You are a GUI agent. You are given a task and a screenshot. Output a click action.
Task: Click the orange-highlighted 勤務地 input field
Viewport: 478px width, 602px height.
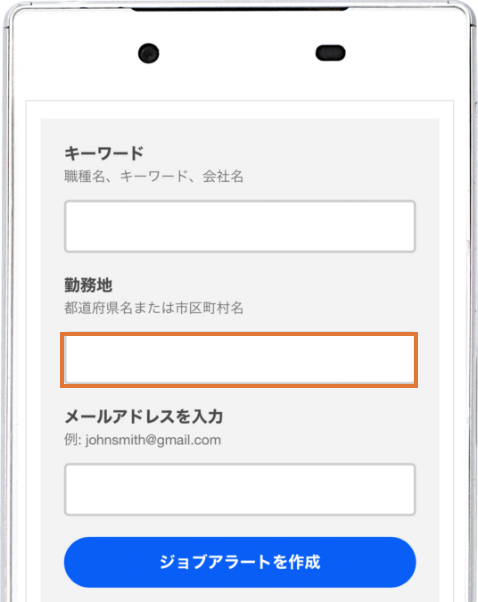pos(239,360)
